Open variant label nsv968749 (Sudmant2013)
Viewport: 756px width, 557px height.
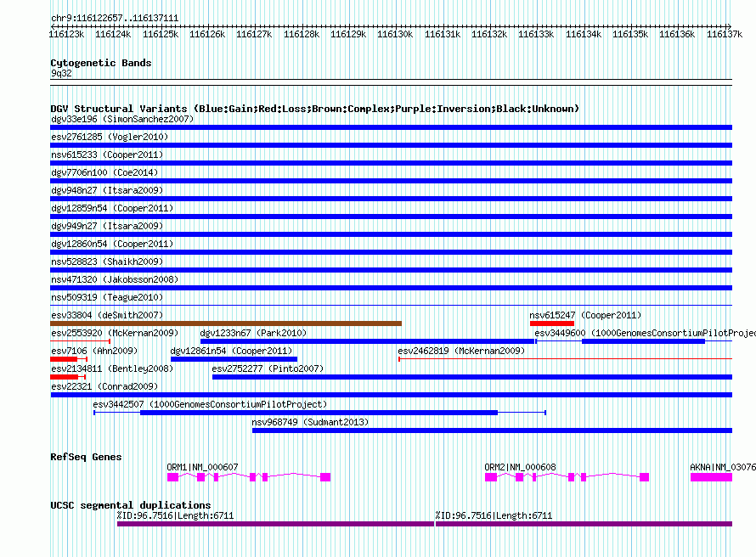pyautogui.click(x=310, y=422)
